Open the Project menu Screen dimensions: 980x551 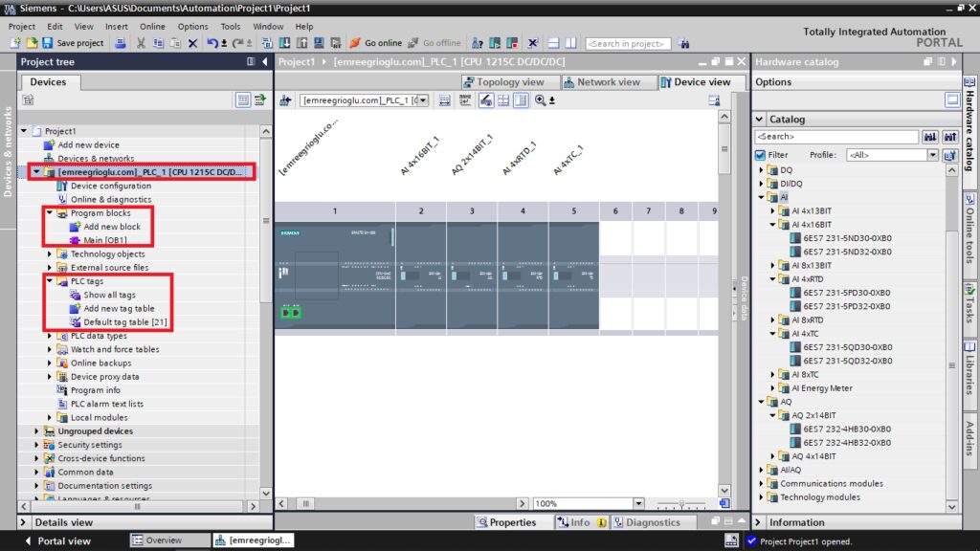click(22, 26)
